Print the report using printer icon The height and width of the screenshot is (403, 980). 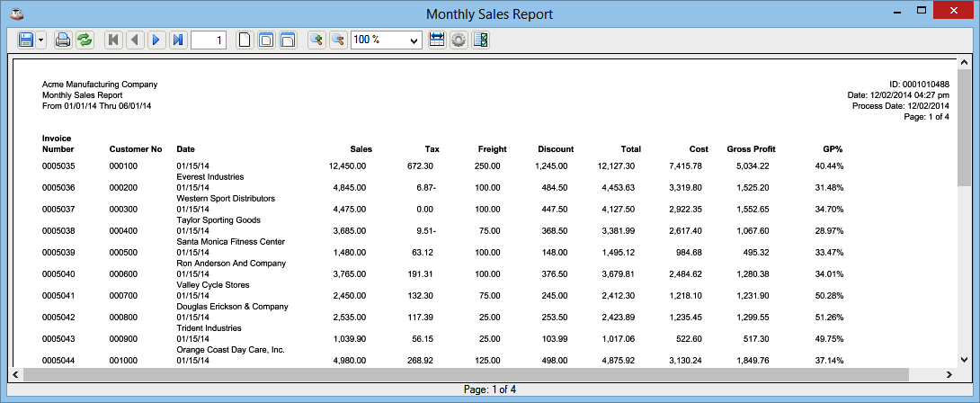click(x=63, y=40)
